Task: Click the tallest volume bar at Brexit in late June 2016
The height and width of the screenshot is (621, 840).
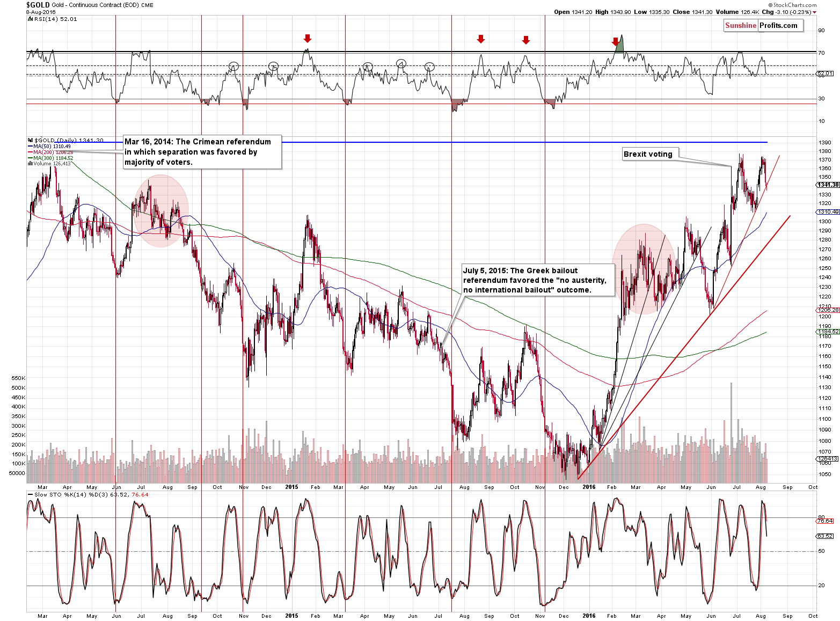Action: (731, 433)
